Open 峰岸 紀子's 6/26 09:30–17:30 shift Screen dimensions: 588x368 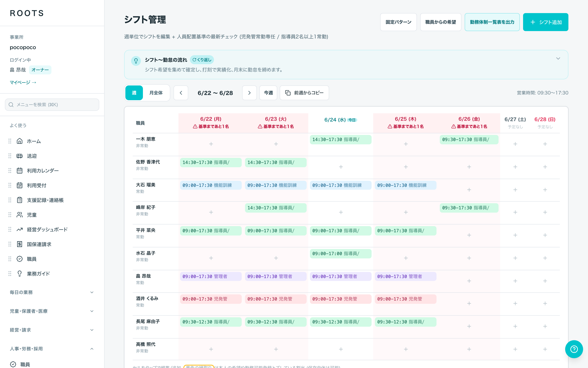click(469, 208)
